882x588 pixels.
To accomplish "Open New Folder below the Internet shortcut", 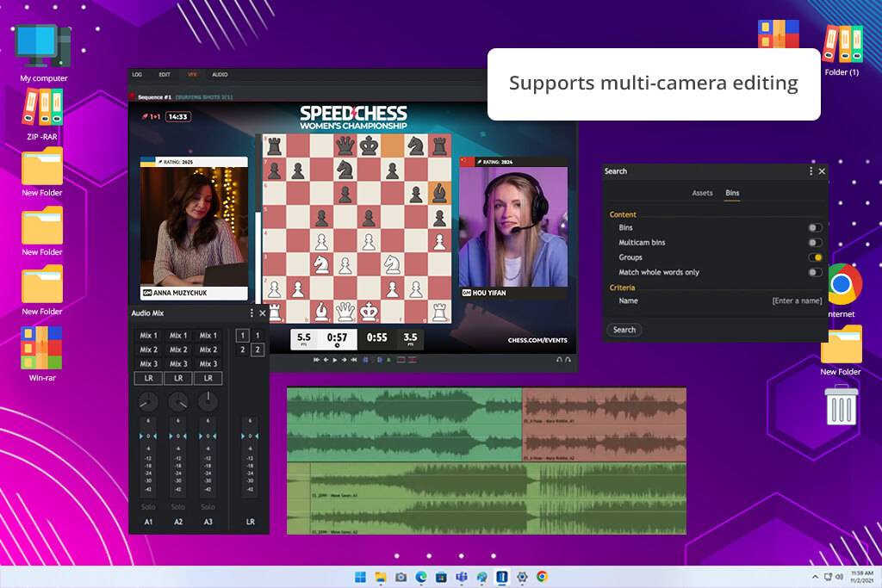I will 841,350.
